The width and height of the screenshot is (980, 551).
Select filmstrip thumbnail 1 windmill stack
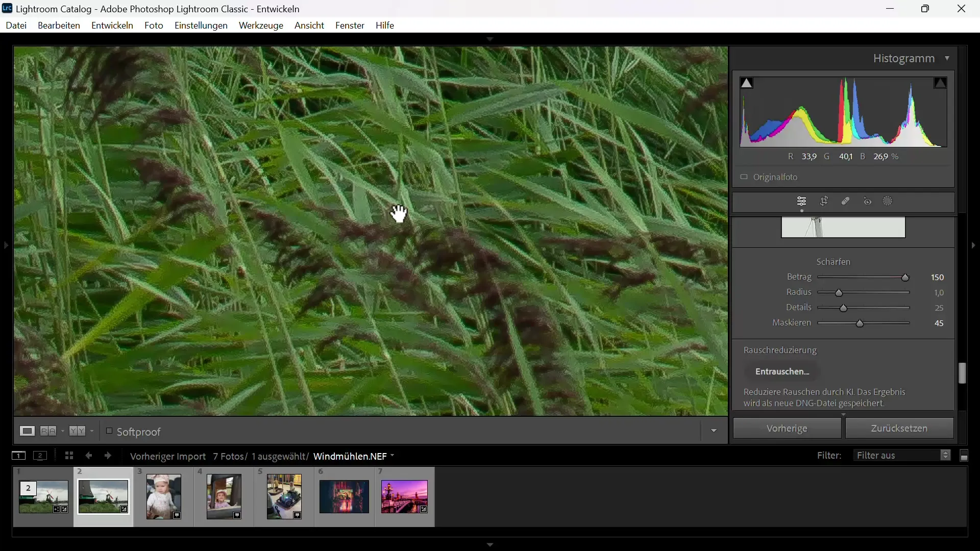click(x=43, y=496)
